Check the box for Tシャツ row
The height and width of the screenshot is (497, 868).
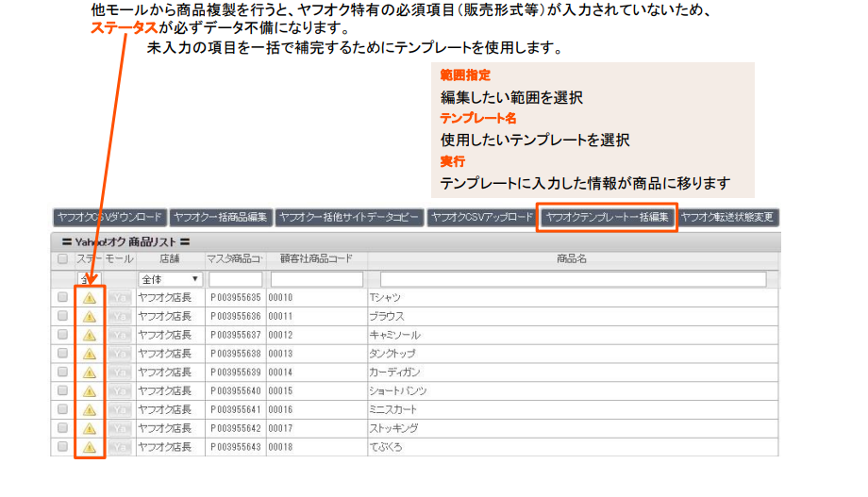pos(62,297)
